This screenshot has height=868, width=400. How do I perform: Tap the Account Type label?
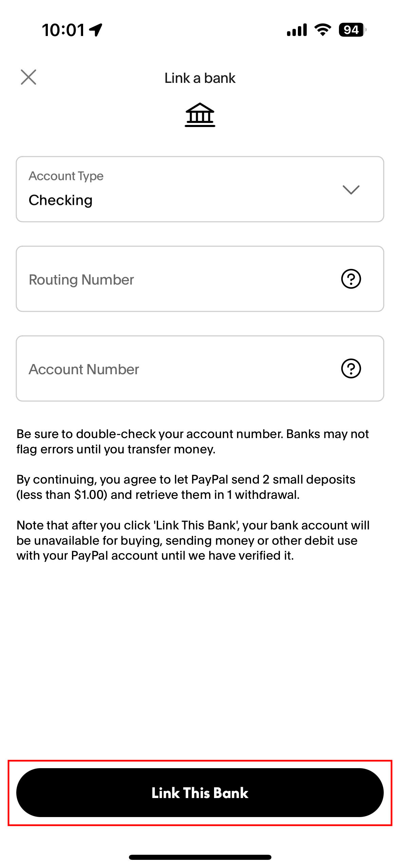66,176
